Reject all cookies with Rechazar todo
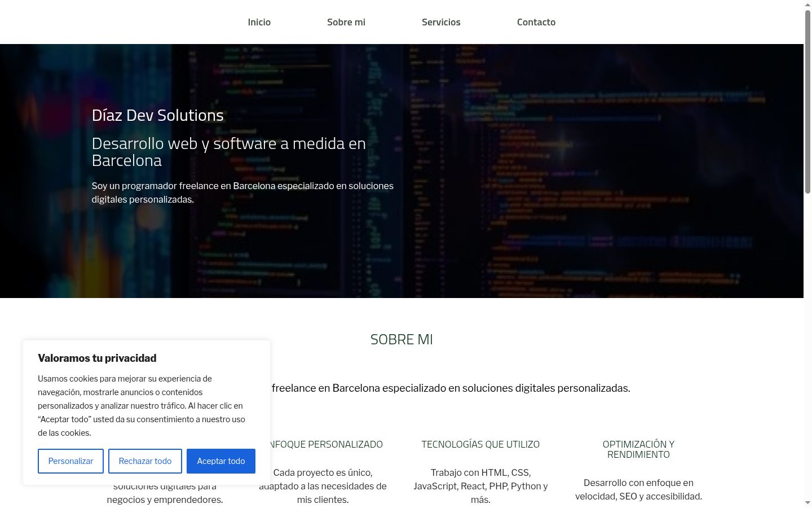The image size is (812, 508). [145, 461]
